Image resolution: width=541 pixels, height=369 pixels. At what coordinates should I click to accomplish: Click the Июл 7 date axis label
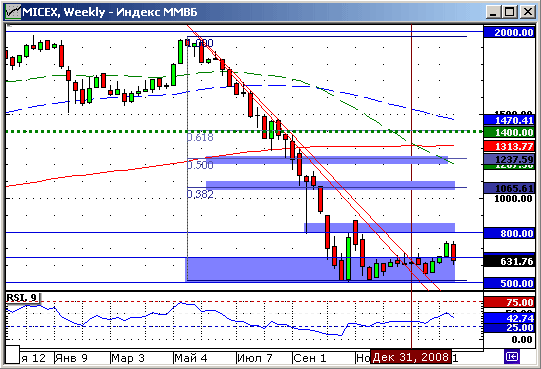point(255,358)
